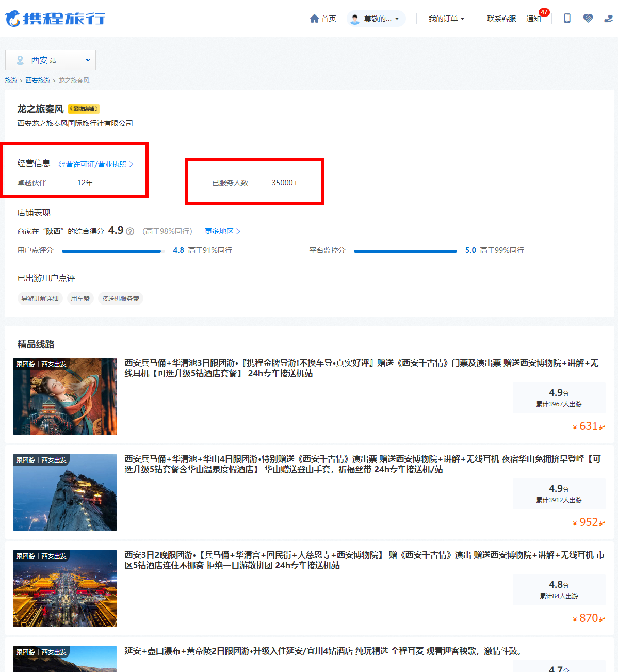Click the 35000+ served count

(285, 183)
